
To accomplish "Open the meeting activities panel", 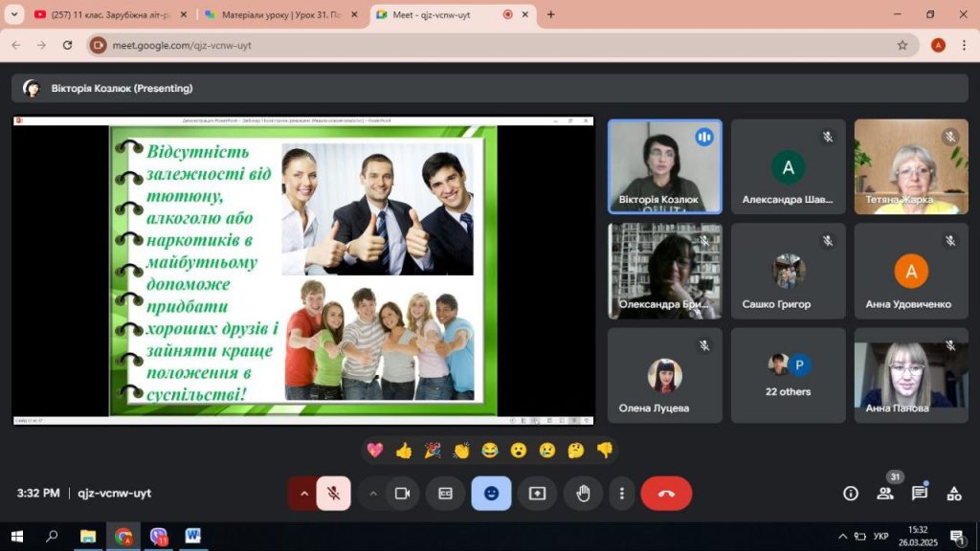I will (x=953, y=494).
